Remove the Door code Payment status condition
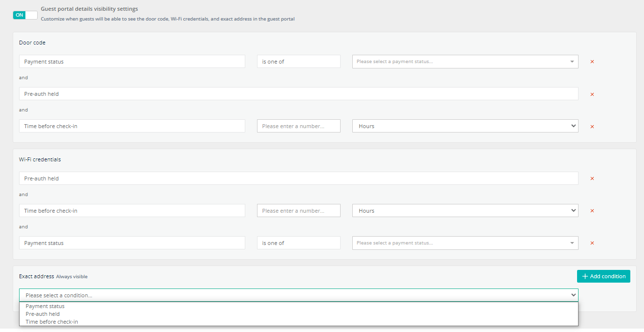This screenshot has height=332, width=644. (x=592, y=62)
